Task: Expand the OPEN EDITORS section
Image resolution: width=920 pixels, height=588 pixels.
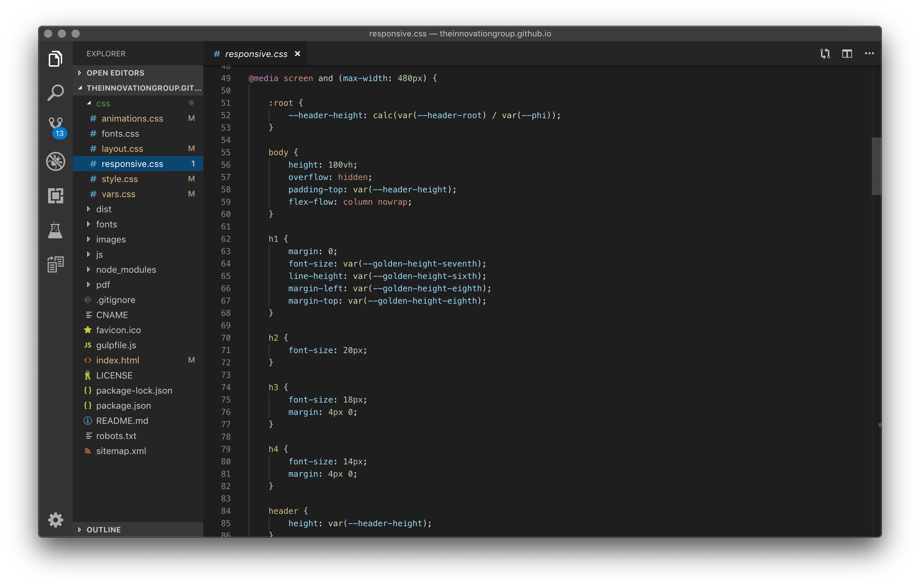Action: pyautogui.click(x=115, y=72)
